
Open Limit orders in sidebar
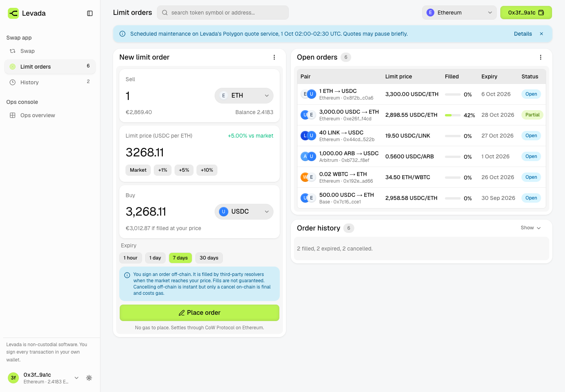pyautogui.click(x=50, y=67)
